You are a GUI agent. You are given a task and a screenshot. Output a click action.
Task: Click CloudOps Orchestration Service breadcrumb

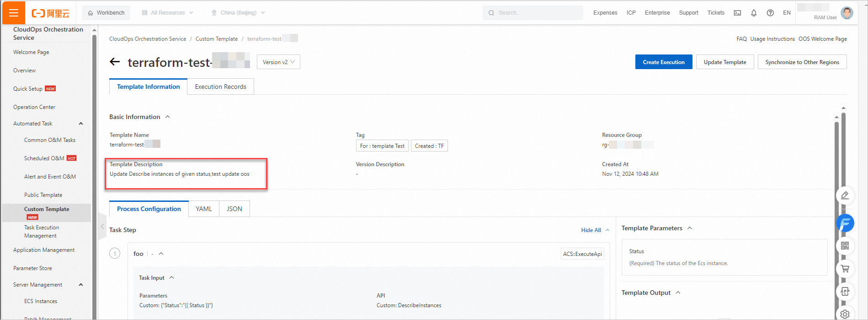tap(148, 39)
